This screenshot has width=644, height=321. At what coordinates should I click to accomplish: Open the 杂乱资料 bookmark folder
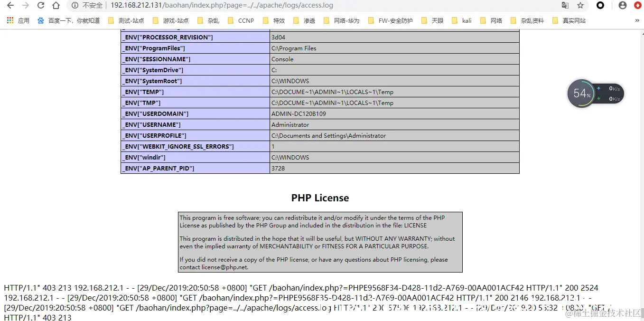pyautogui.click(x=527, y=20)
